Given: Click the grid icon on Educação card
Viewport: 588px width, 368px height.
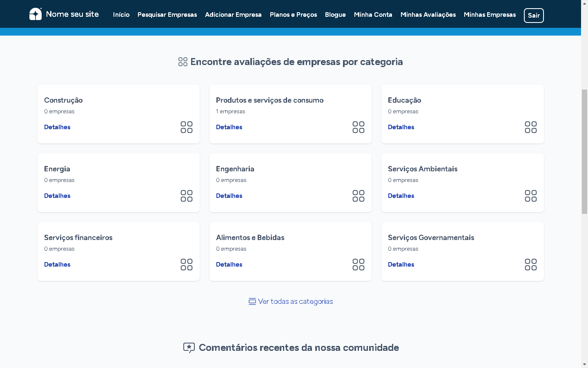Looking at the screenshot, I should coord(530,127).
